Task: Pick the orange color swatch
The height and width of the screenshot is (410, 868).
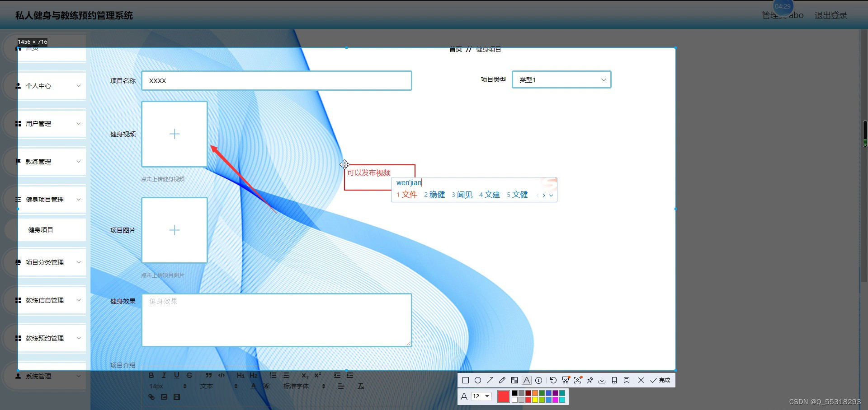Action: click(x=535, y=393)
